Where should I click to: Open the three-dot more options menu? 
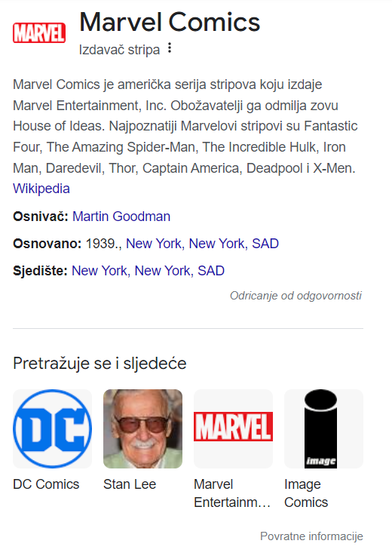(x=170, y=48)
